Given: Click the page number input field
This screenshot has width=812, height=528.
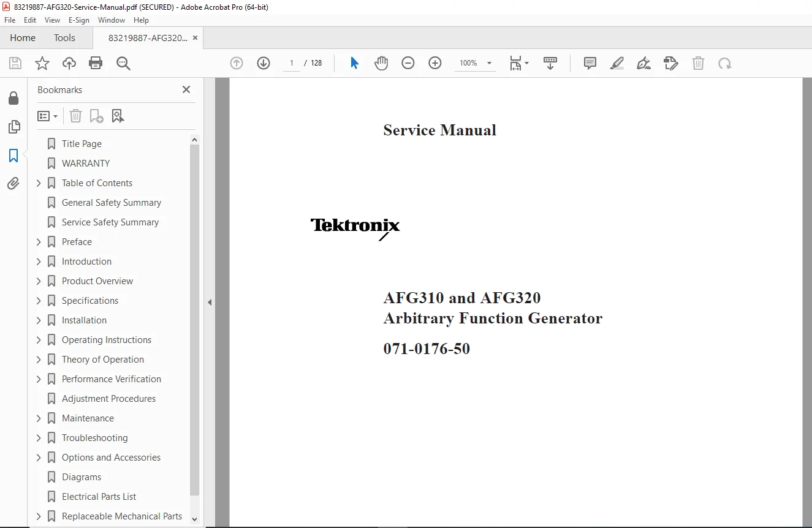Looking at the screenshot, I should click(292, 63).
